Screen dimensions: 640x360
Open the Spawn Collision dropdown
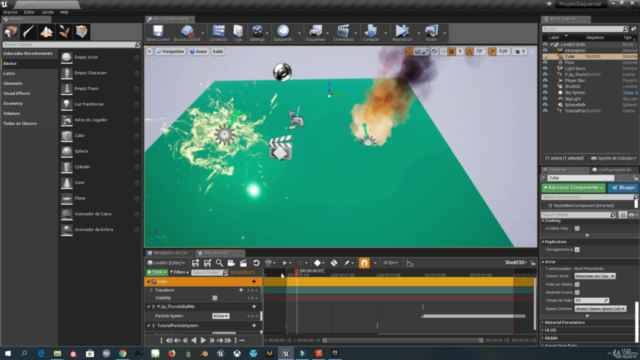(x=600, y=309)
